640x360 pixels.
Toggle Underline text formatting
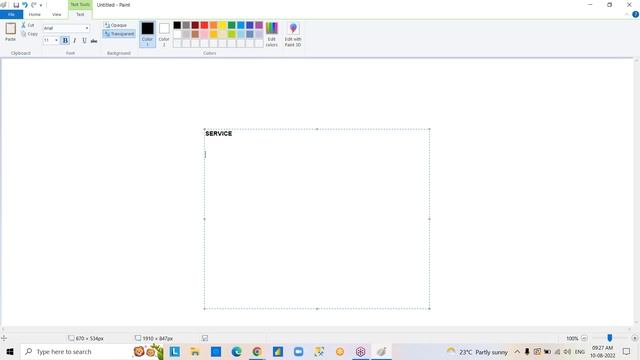pos(84,40)
